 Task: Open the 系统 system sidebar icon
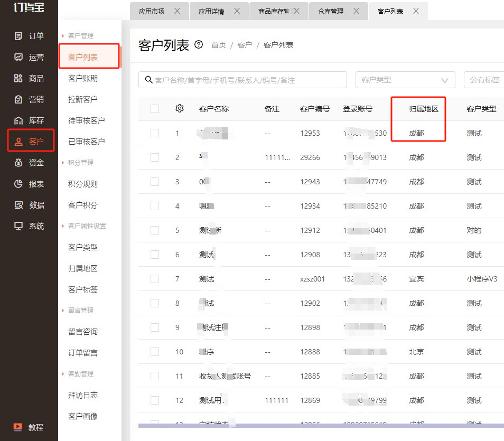pos(18,226)
